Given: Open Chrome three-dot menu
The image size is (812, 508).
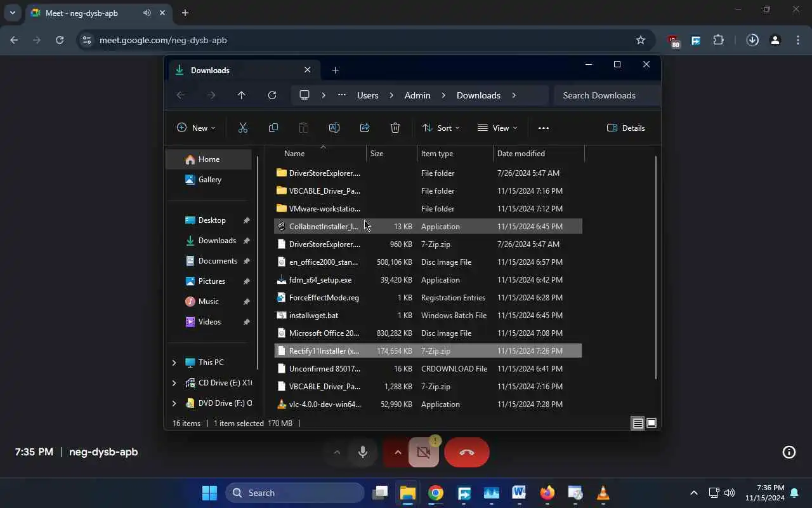Looking at the screenshot, I should pos(798,40).
